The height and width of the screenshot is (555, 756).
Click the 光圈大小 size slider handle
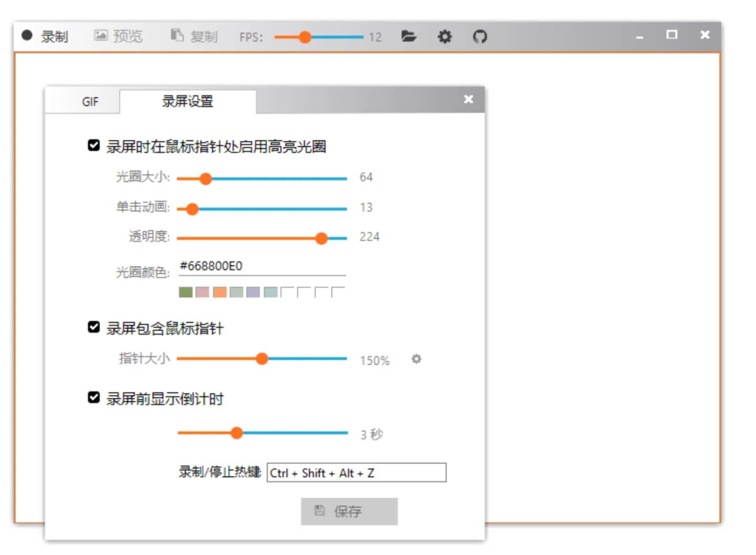207,179
